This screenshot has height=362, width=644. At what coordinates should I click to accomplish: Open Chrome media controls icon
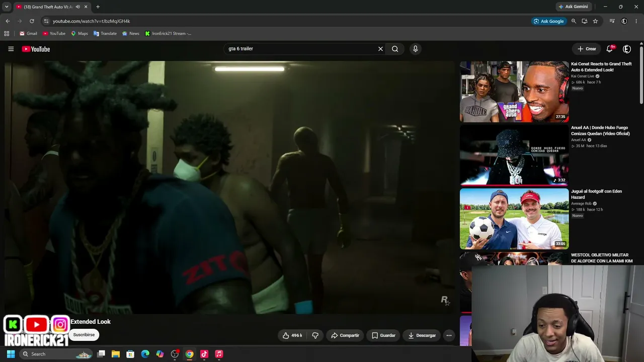(x=612, y=21)
